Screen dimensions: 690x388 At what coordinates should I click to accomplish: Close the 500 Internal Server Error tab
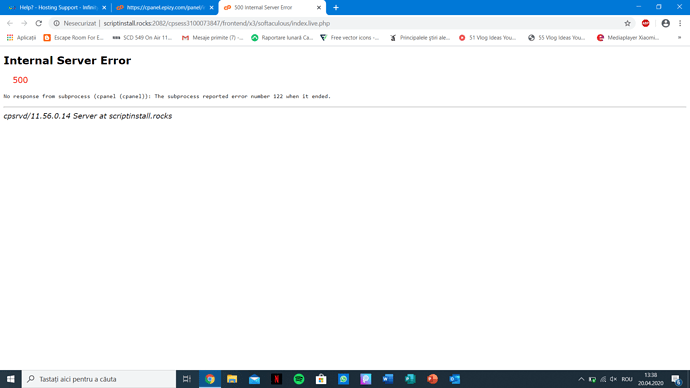click(319, 7)
